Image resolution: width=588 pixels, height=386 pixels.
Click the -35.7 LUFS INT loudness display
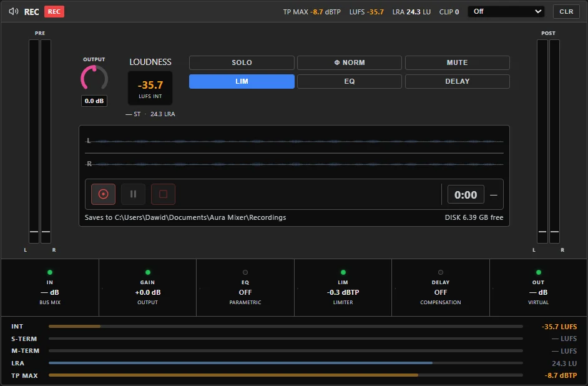click(x=150, y=88)
